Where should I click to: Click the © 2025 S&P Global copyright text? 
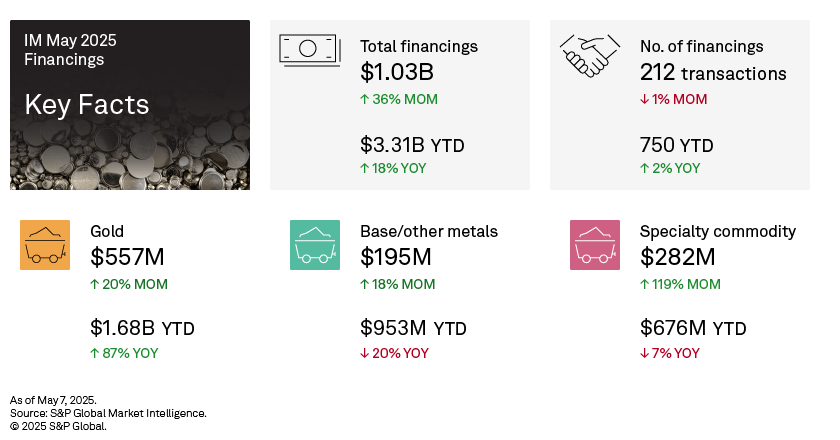[58, 426]
